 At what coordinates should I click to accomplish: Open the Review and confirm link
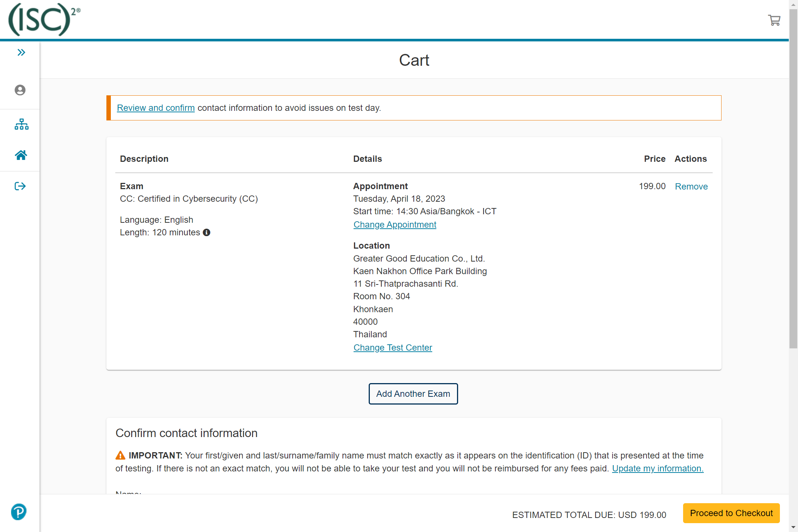pos(156,108)
